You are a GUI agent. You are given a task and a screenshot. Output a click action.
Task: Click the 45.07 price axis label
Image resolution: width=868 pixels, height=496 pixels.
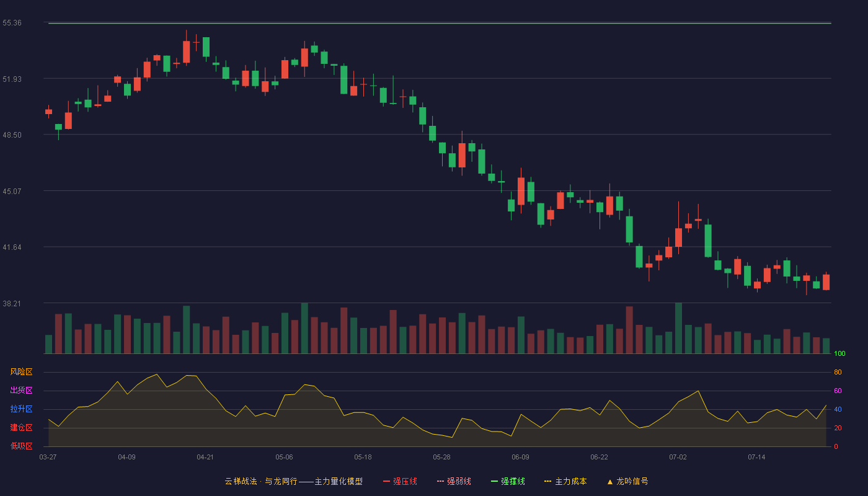pos(12,191)
